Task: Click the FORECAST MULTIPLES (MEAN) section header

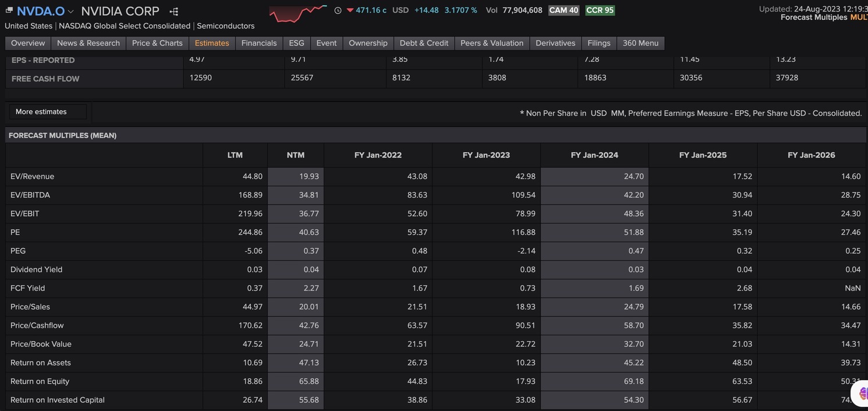Action: click(x=62, y=135)
